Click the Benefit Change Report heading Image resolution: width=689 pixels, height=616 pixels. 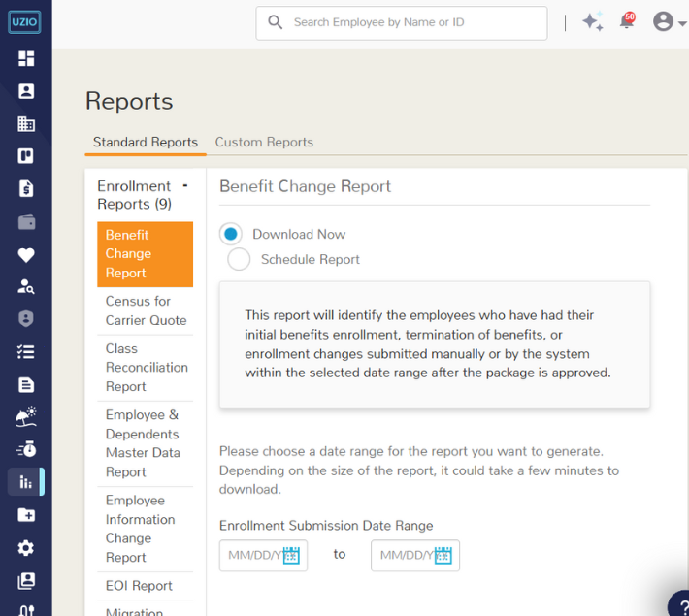click(305, 186)
